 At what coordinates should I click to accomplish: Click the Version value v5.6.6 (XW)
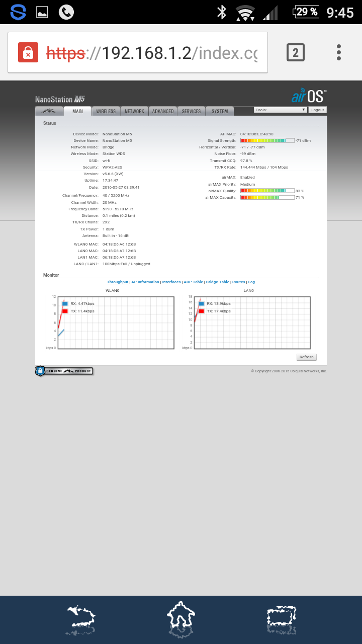coord(113,174)
